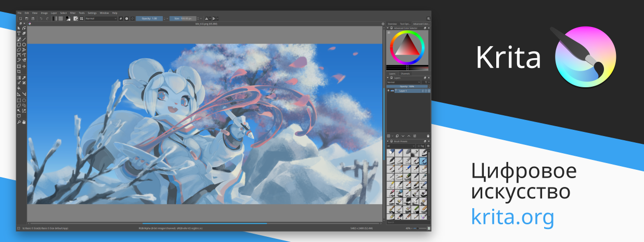Viewport: 644px width, 242px height.
Task: Click the brush Size slider
Action: click(183, 19)
